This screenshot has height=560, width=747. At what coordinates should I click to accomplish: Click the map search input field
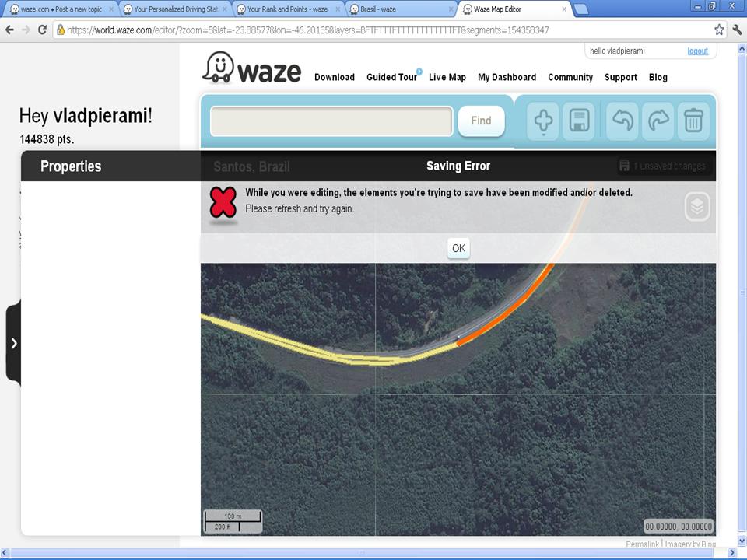[331, 121]
